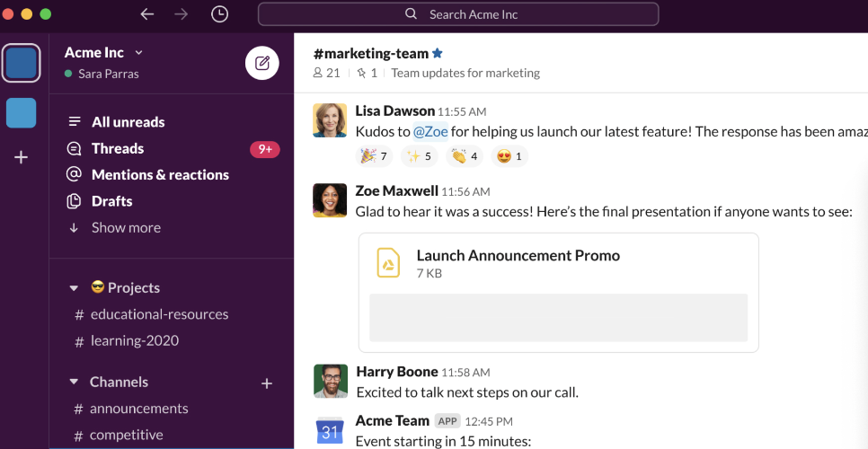Toggle the heart eyes reaction with 1
This screenshot has width=868, height=449.
(509, 156)
